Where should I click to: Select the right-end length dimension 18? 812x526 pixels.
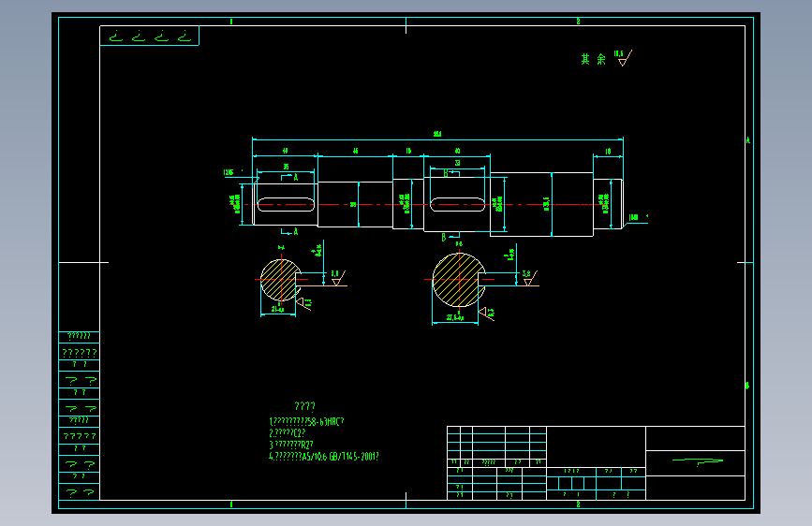(x=608, y=152)
